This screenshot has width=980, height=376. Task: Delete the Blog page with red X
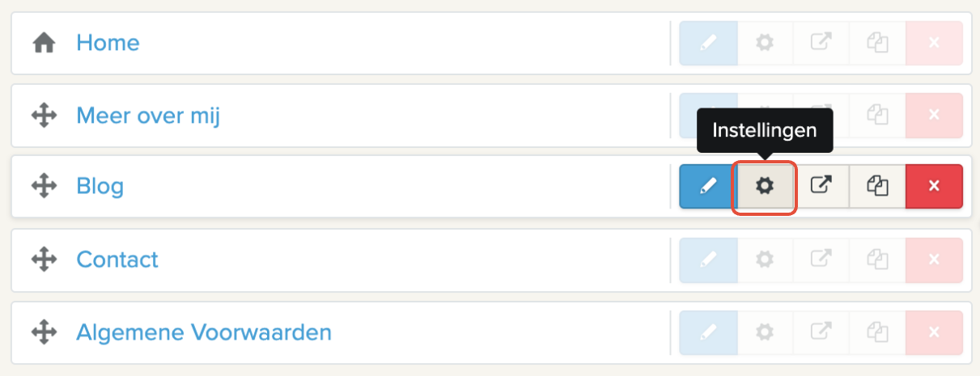pyautogui.click(x=934, y=187)
